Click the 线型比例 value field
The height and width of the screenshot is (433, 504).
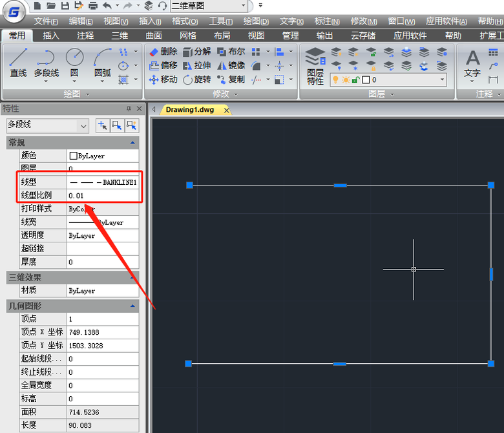point(102,195)
